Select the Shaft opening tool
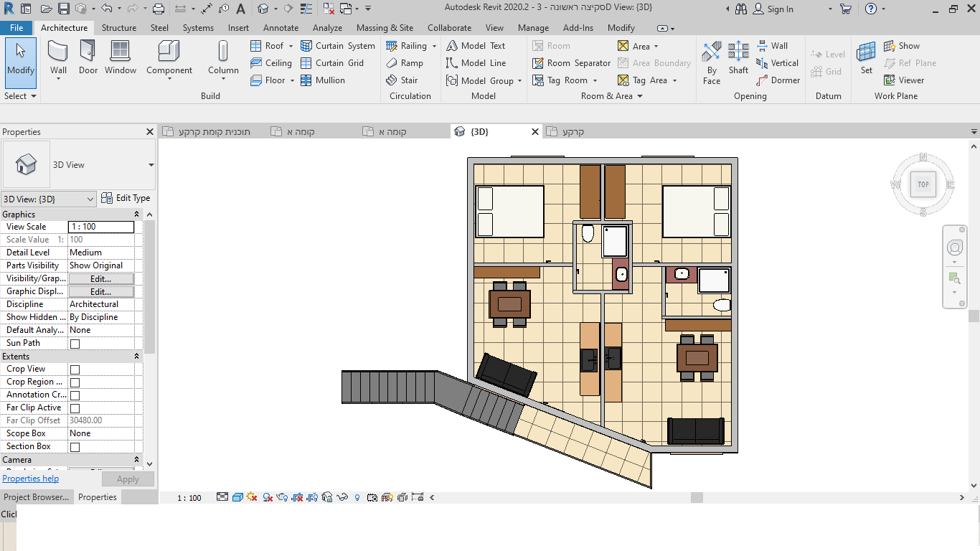The width and height of the screenshot is (980, 551). tap(738, 57)
